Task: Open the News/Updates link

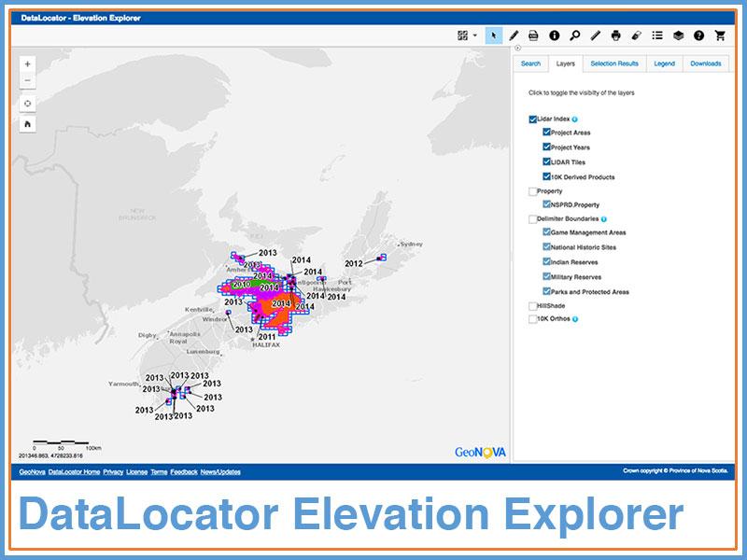Action: click(x=220, y=472)
